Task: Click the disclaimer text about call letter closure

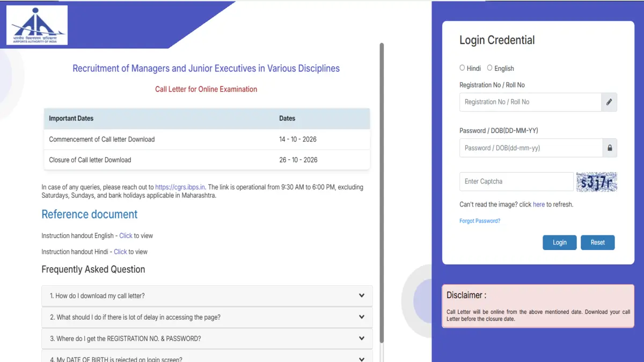Action: (538, 315)
